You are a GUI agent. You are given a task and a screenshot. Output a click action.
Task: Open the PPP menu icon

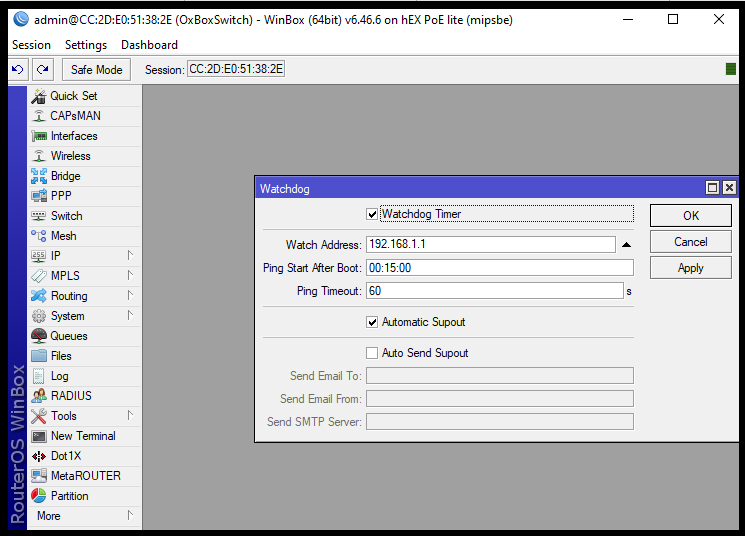click(39, 196)
